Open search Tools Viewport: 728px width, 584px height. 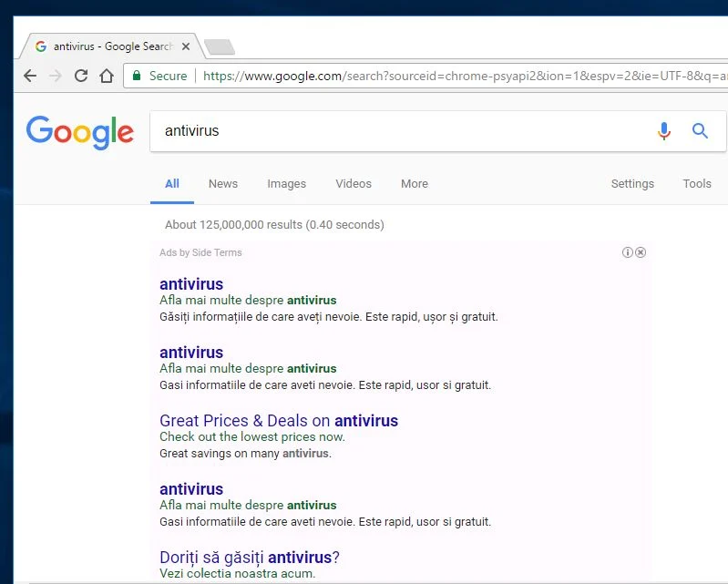click(x=697, y=184)
